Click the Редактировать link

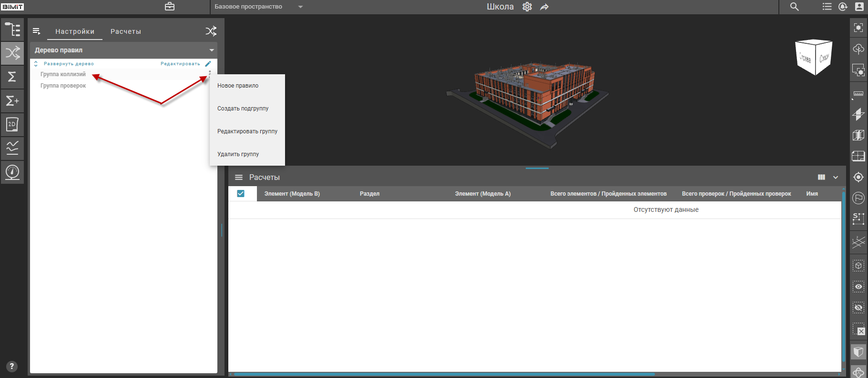click(180, 64)
